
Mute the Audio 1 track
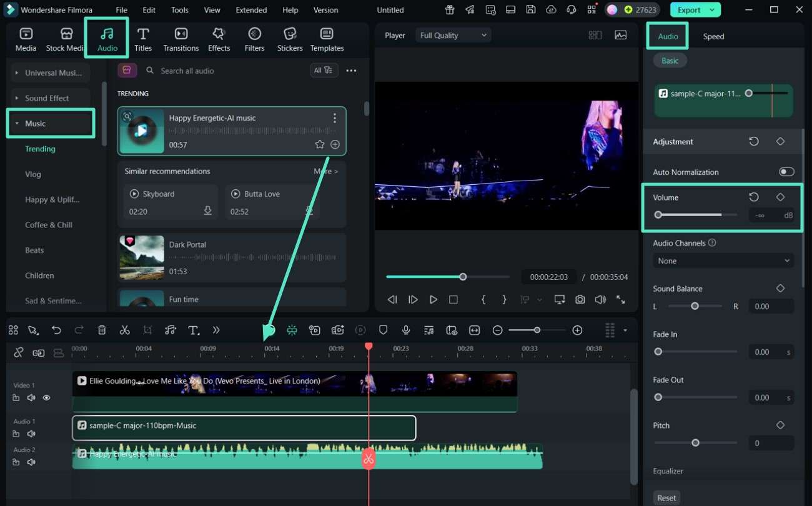point(31,434)
